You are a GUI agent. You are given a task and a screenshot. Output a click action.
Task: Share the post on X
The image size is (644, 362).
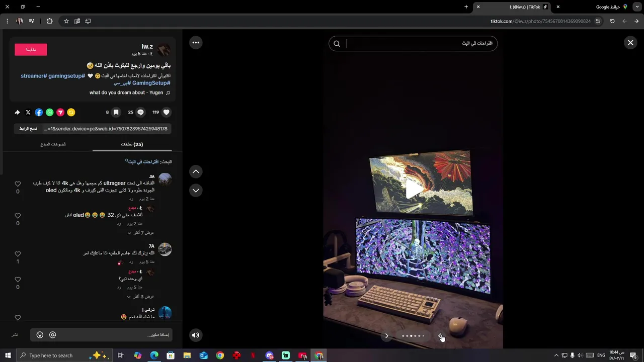[28, 112]
